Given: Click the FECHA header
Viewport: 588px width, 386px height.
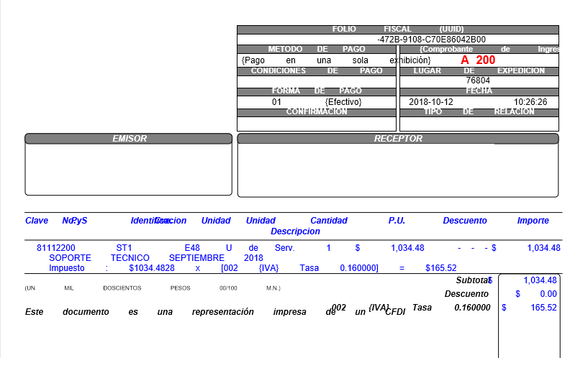Looking at the screenshot, I should pyautogui.click(x=479, y=91).
